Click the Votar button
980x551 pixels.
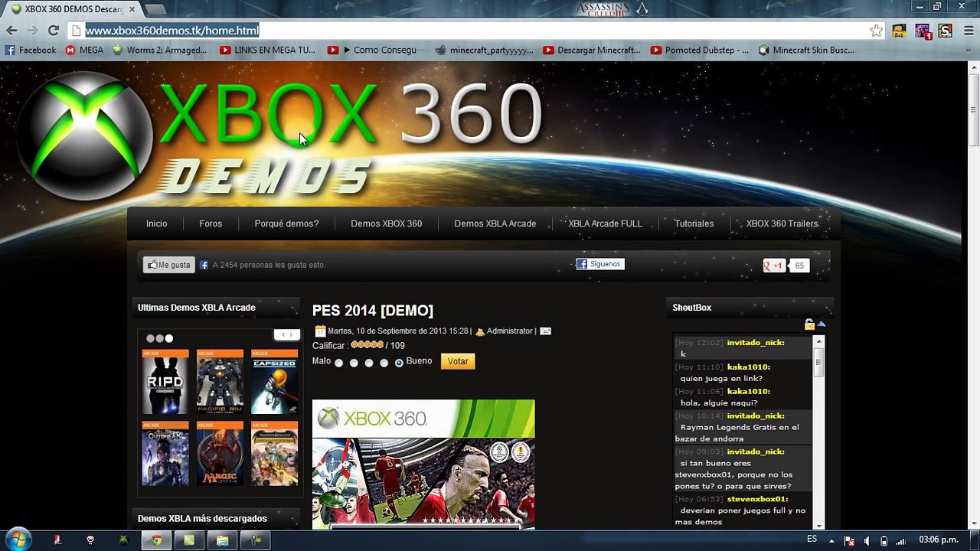[x=458, y=361]
